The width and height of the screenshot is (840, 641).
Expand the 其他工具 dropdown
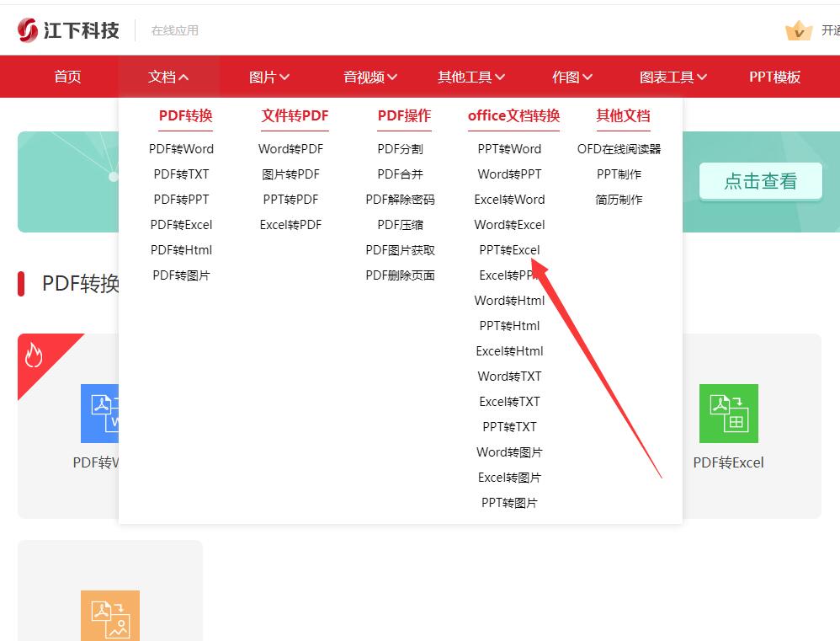tap(470, 76)
